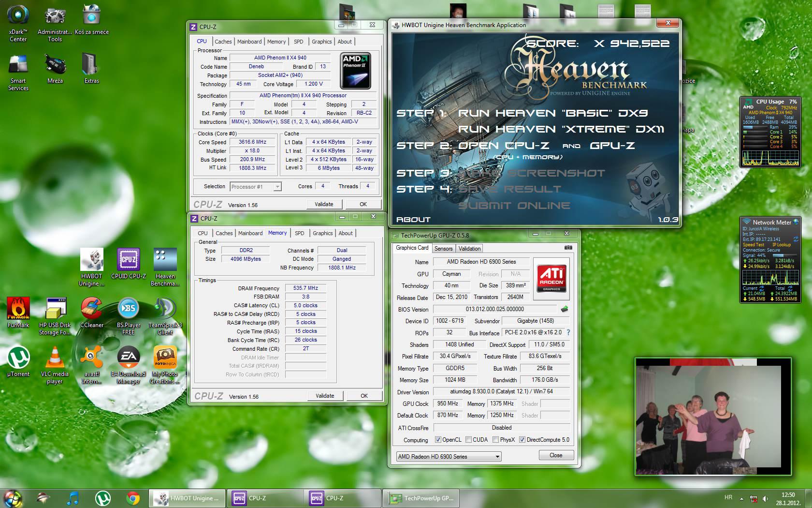Launch FurMark desktop shortcut
812x508 pixels.
tap(18, 313)
